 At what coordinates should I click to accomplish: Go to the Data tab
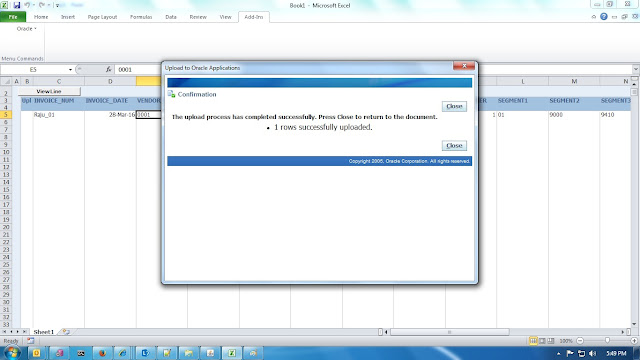pyautogui.click(x=171, y=17)
